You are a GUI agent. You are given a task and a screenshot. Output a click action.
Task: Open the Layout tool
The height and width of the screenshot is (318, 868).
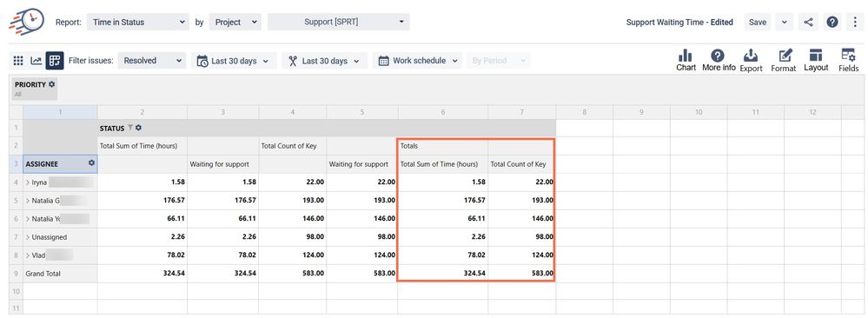click(x=816, y=61)
